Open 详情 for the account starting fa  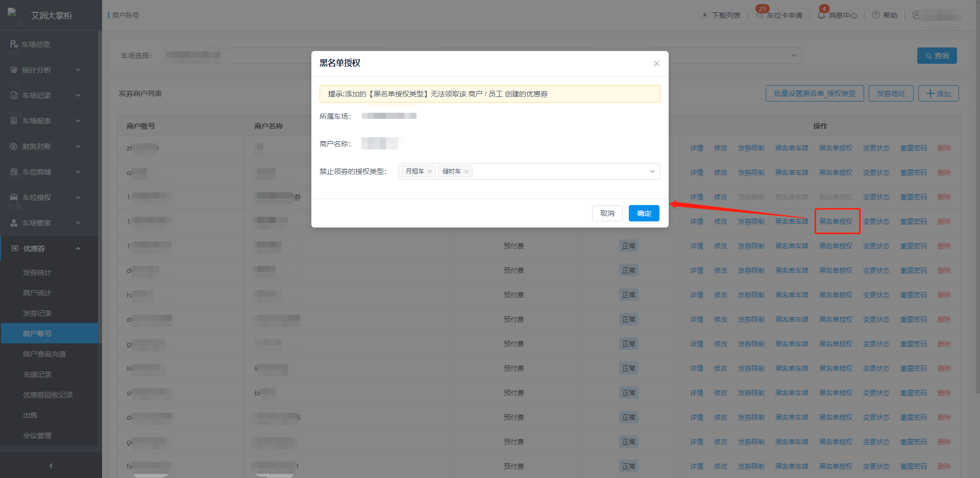697,466
